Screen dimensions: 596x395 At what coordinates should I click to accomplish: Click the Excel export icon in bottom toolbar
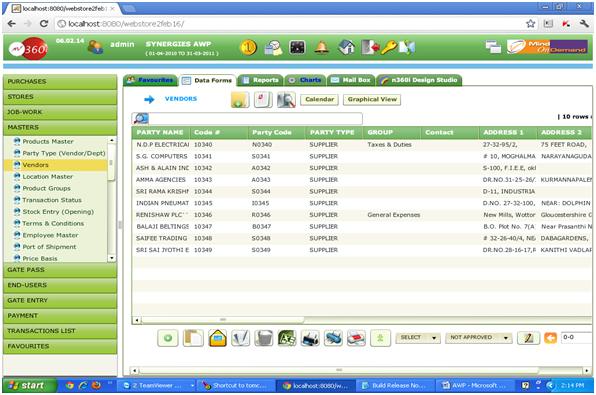(x=287, y=338)
